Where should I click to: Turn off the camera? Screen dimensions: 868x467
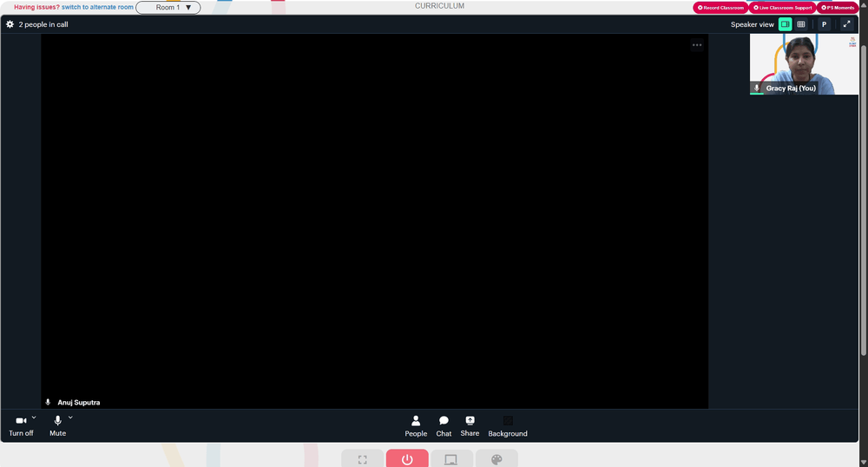click(x=21, y=426)
